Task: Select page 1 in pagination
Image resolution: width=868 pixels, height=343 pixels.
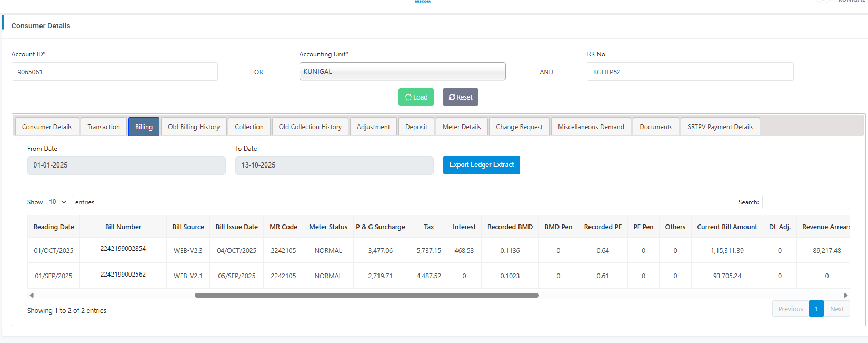Action: tap(816, 309)
